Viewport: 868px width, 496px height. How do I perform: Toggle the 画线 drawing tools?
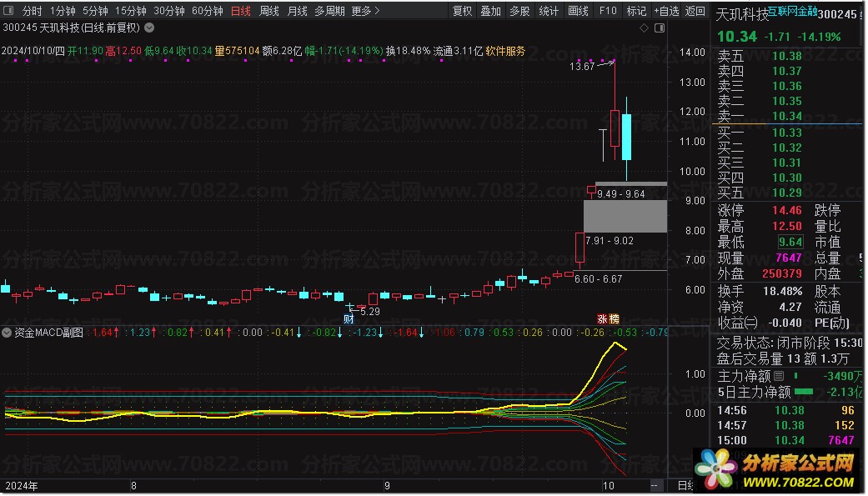point(578,11)
